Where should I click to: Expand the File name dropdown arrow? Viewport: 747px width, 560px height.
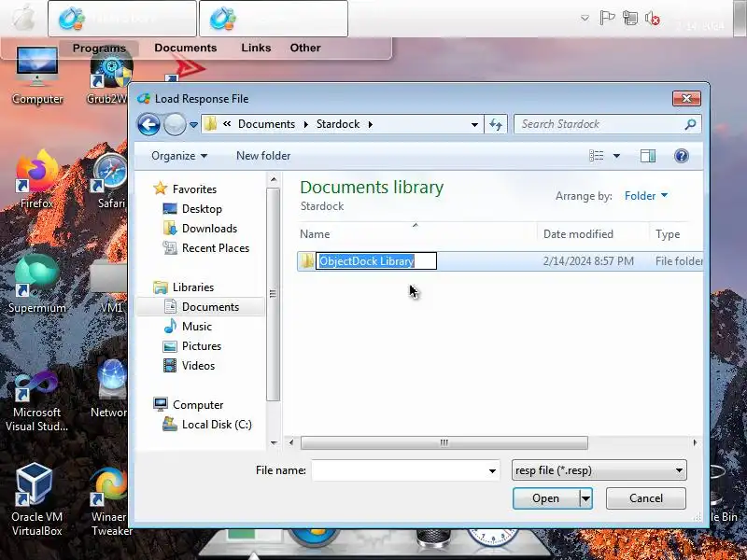pyautogui.click(x=492, y=471)
